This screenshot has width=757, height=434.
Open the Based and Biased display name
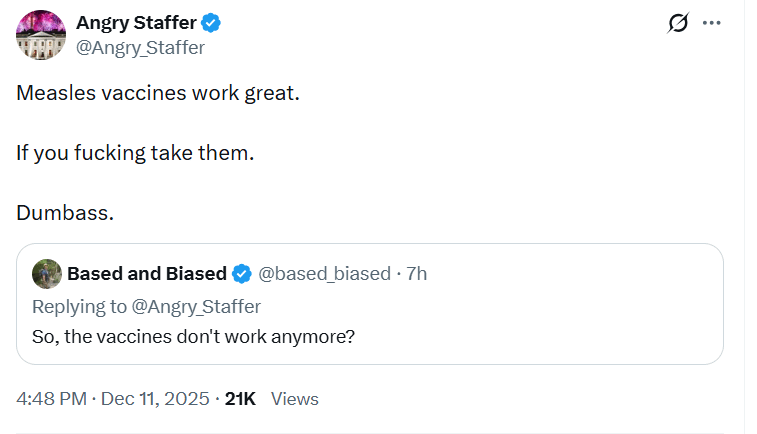point(147,273)
